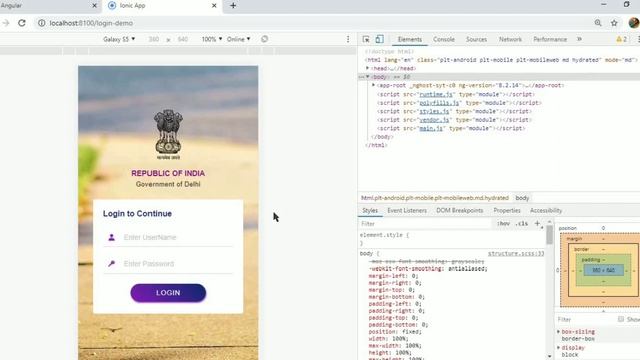The image size is (640, 360).
Task: Click the key icon beside Password
Action: tap(111, 264)
